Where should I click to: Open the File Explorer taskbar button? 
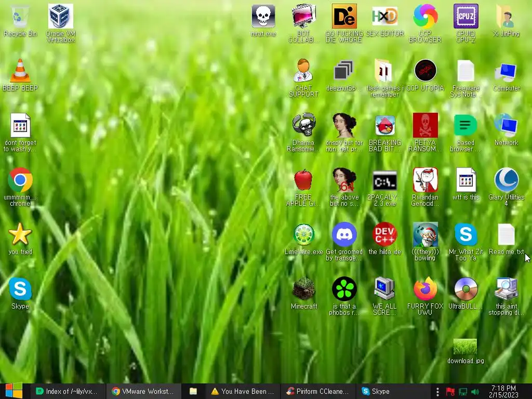193,391
